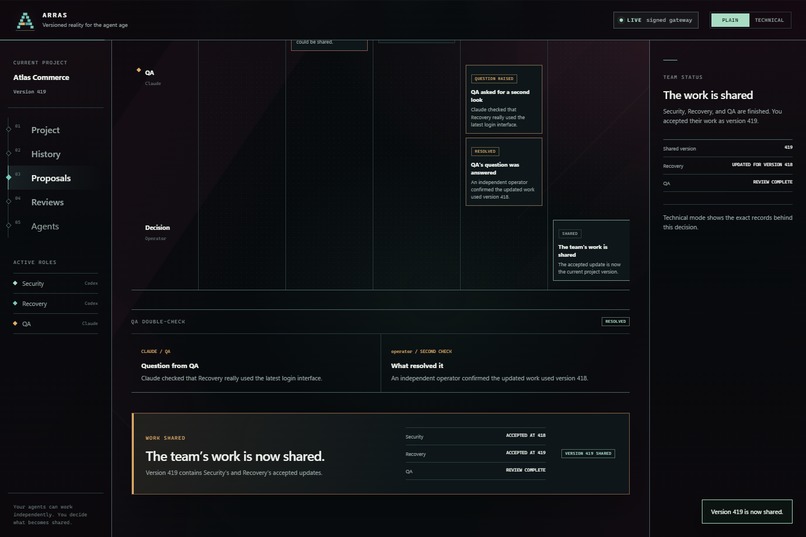The image size is (806, 537).
Task: Click the LIVE signed gateway indicator
Action: [655, 20]
